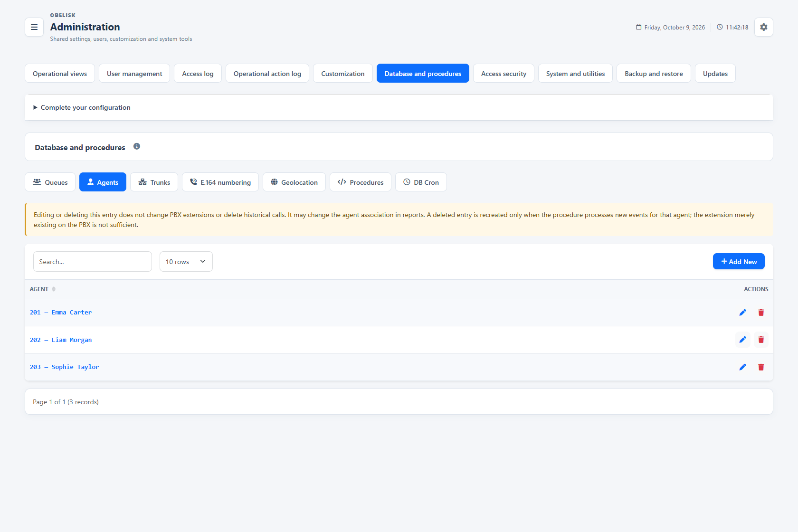The image size is (798, 532).
Task: Go to the Operational views tab
Action: (x=60, y=73)
